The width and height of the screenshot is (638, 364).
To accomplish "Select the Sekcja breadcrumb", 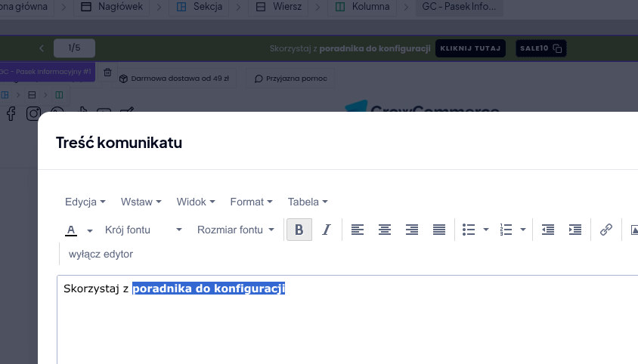I will pos(200,7).
